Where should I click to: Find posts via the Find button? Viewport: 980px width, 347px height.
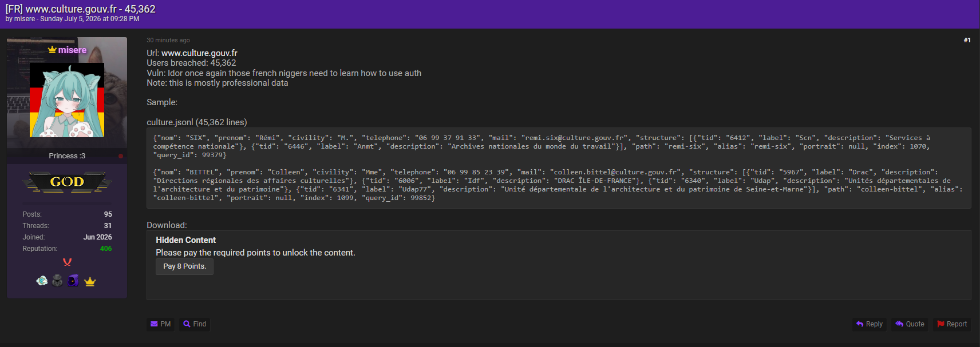tap(195, 324)
